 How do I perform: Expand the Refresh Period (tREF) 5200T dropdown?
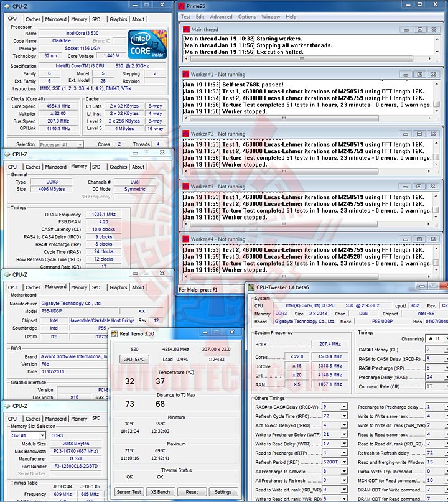344,462
